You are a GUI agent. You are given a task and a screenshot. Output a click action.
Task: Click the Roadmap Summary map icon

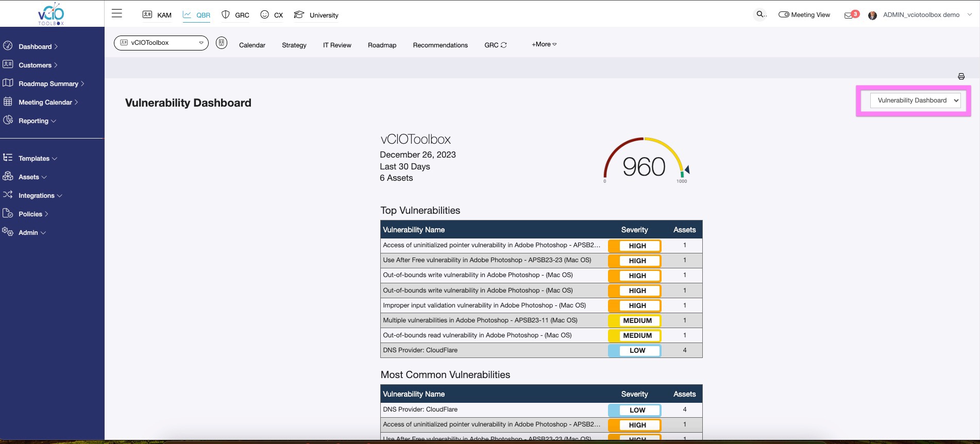8,83
